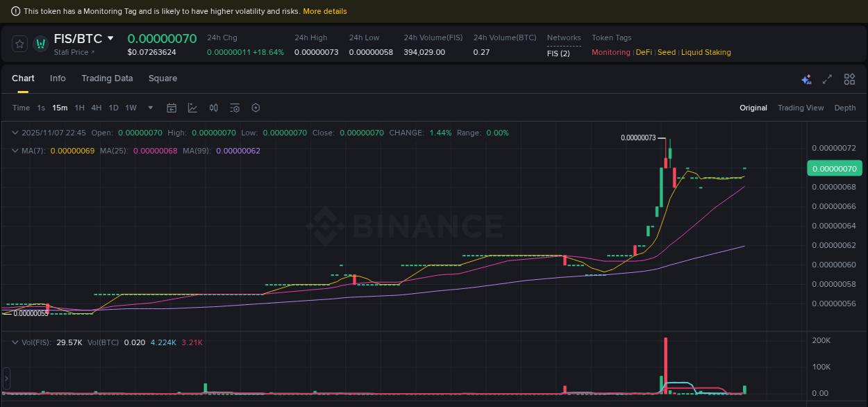Switch to the Depth chart view
868x407 pixels.
844,108
